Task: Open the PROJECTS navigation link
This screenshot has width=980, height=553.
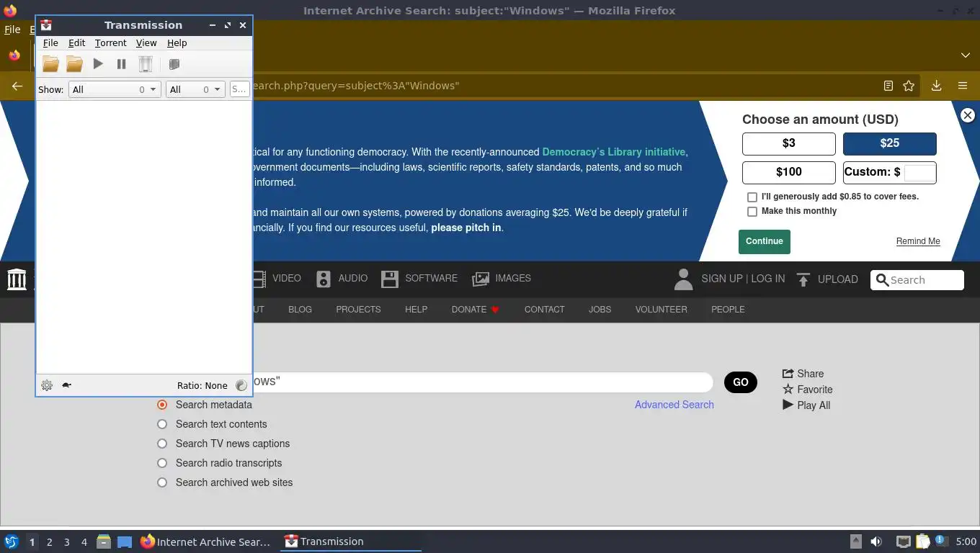Action: (x=358, y=310)
